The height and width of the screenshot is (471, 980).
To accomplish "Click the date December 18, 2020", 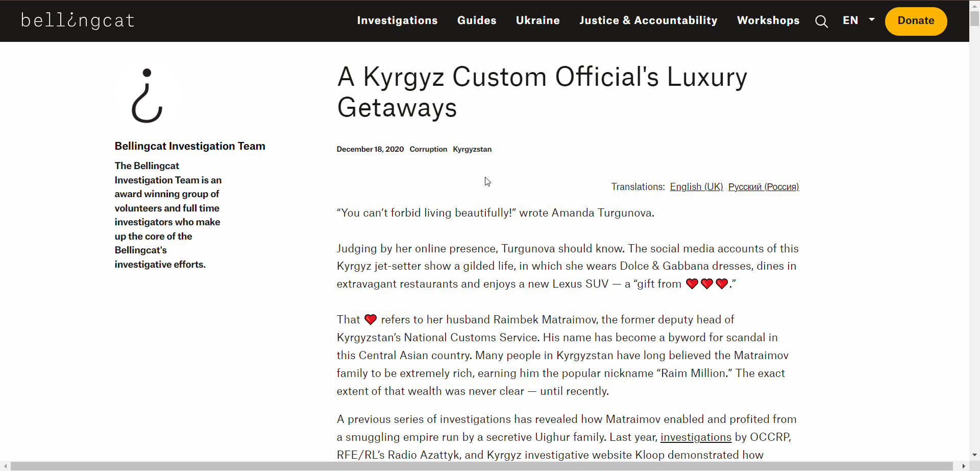I will [x=370, y=149].
